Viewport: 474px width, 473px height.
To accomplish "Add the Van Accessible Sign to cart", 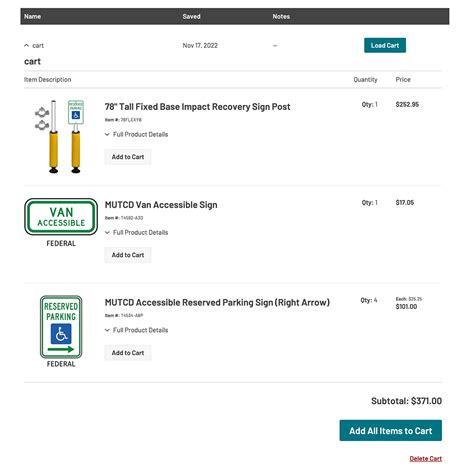I will click(x=128, y=255).
